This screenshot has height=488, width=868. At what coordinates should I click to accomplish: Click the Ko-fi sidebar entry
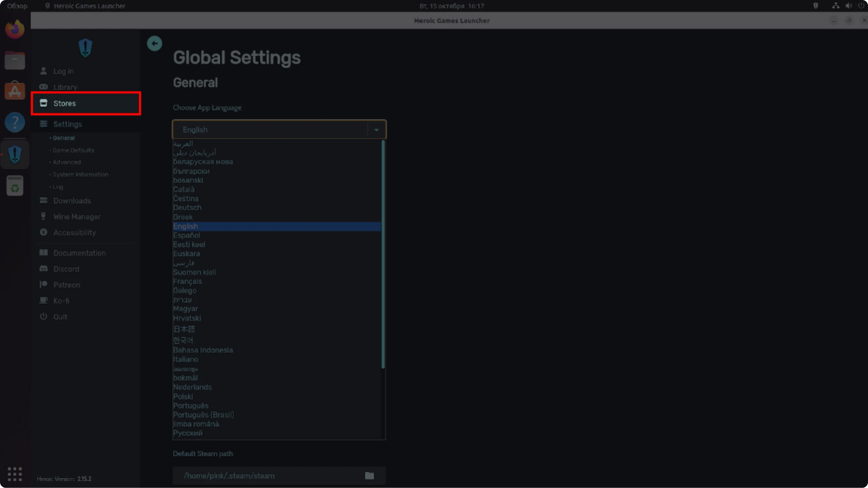61,301
